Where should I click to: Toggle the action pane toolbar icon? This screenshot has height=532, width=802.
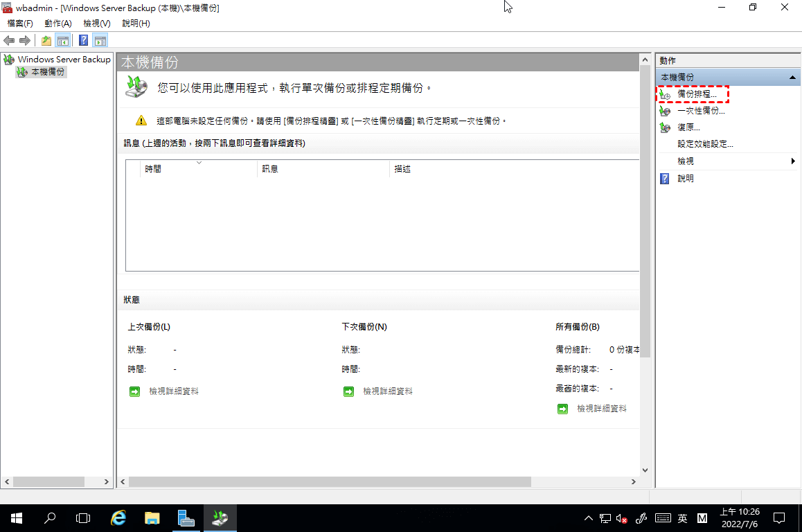click(x=100, y=40)
